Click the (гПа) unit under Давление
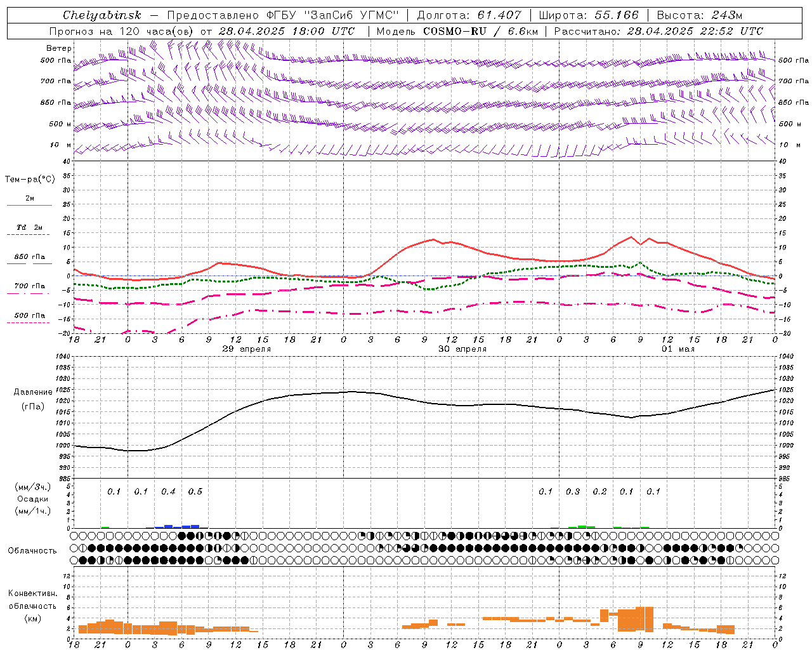 pos(33,406)
